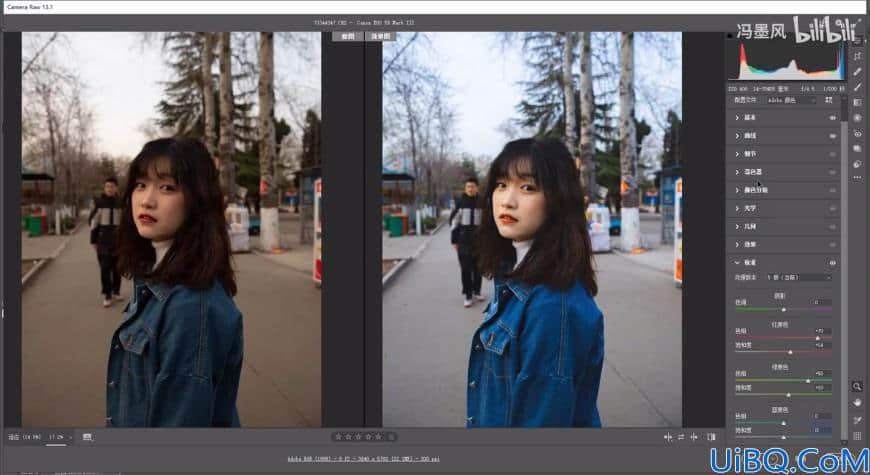This screenshot has height=475, width=870.
Task: Select the Graduated Filter tool
Action: 857,103
